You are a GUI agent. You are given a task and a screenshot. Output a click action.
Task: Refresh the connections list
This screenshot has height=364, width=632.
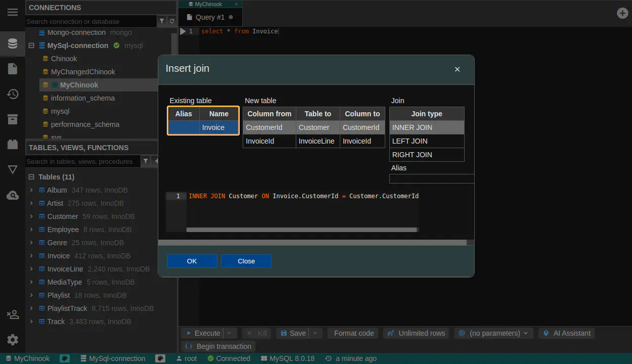172,21
